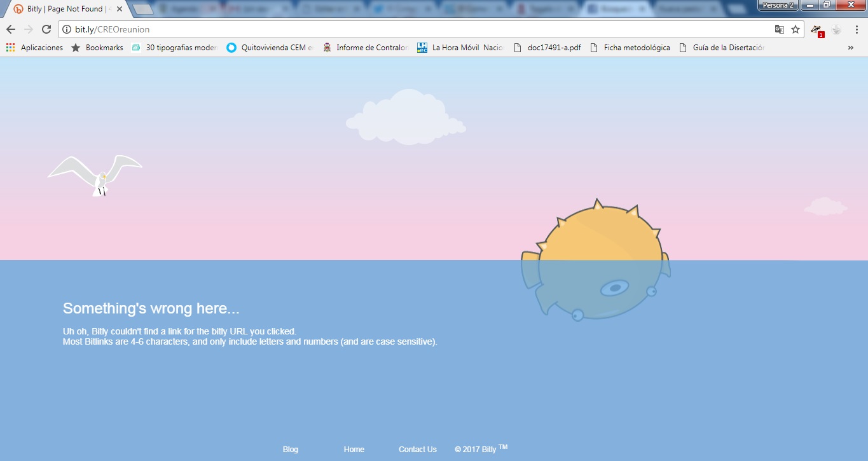
Task: Go to the Home footer link
Action: [x=354, y=450]
